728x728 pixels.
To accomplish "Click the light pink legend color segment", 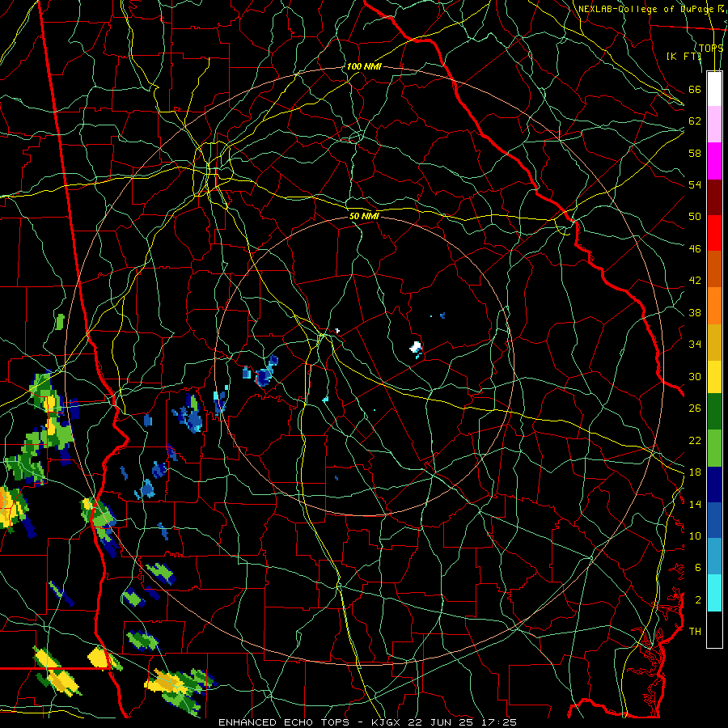I will (714, 125).
